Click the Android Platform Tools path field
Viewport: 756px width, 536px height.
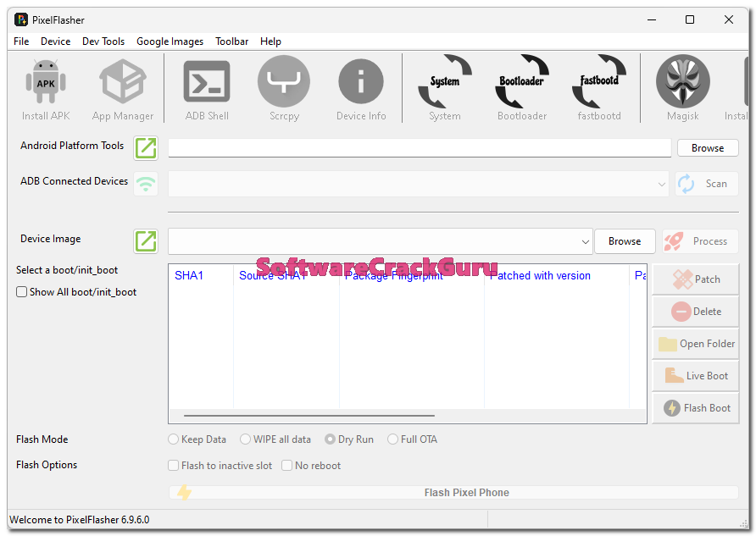[420, 148]
